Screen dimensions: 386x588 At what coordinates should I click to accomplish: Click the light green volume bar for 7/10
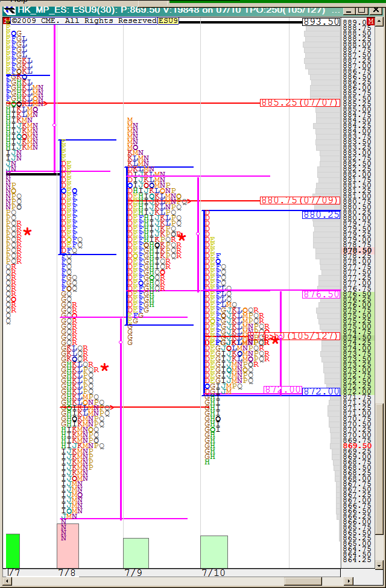click(x=214, y=551)
